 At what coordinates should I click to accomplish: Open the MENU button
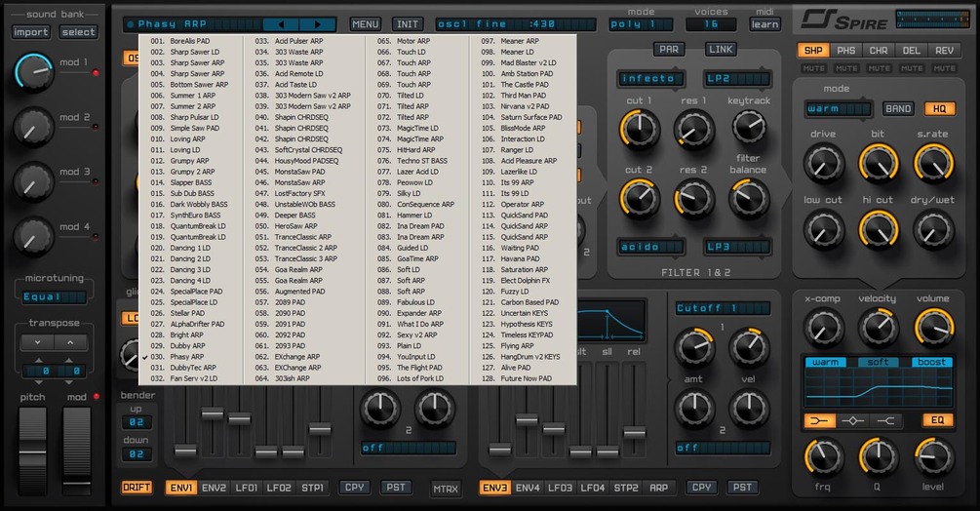click(x=365, y=24)
